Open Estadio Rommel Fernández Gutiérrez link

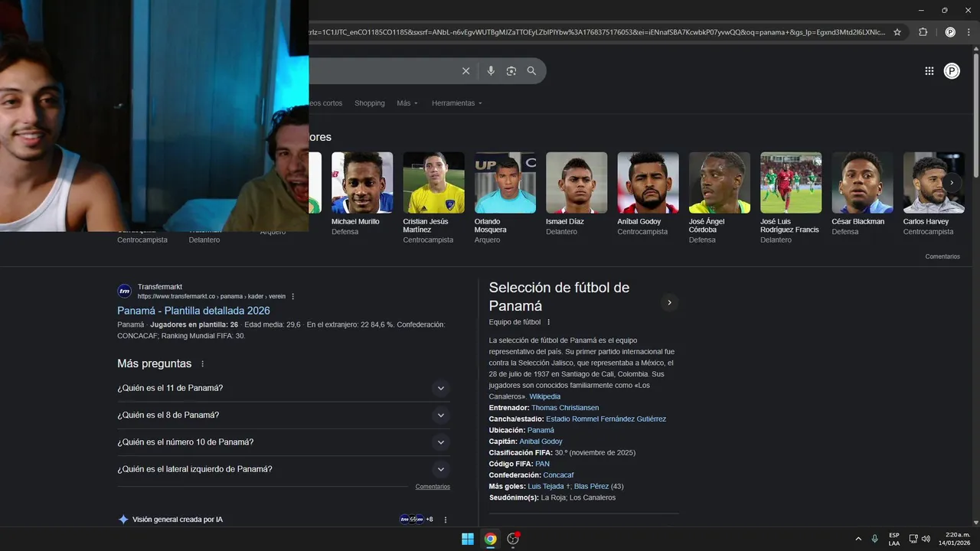coord(606,419)
